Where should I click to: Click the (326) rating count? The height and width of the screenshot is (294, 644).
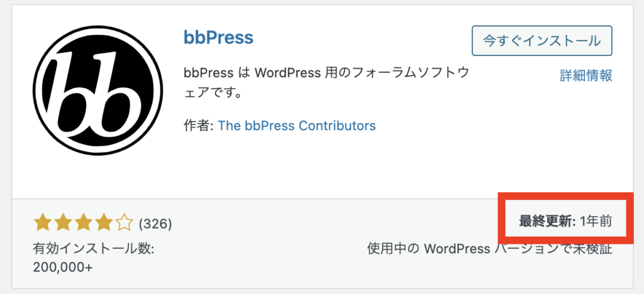pyautogui.click(x=155, y=224)
